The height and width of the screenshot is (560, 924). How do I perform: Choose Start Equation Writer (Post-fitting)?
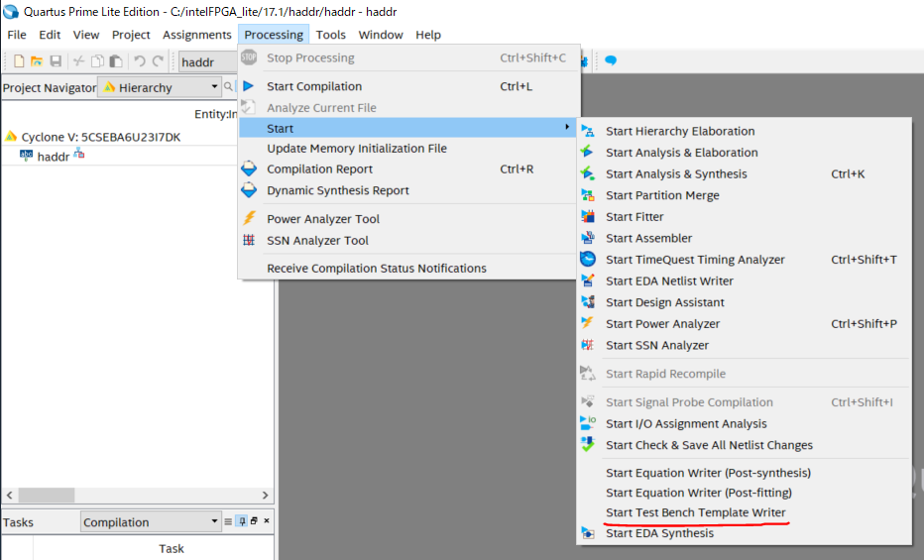699,493
